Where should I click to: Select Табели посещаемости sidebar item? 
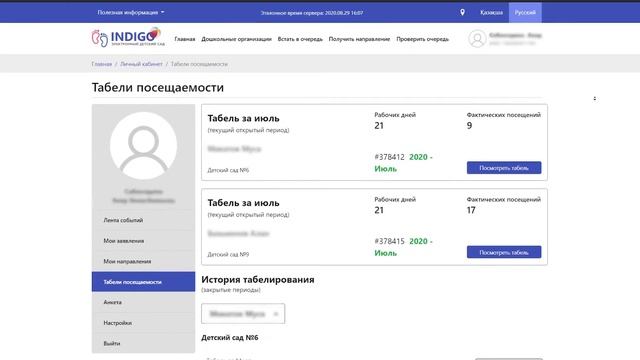(x=143, y=282)
